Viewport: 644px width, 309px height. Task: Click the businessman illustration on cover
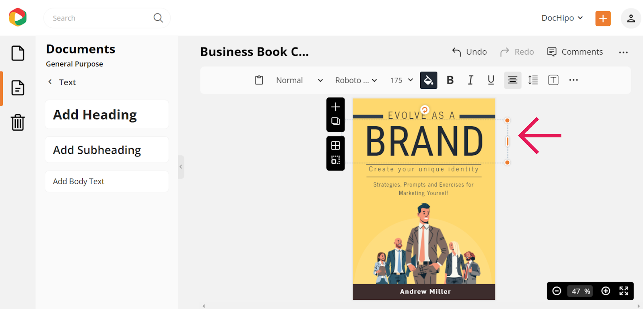point(425,243)
